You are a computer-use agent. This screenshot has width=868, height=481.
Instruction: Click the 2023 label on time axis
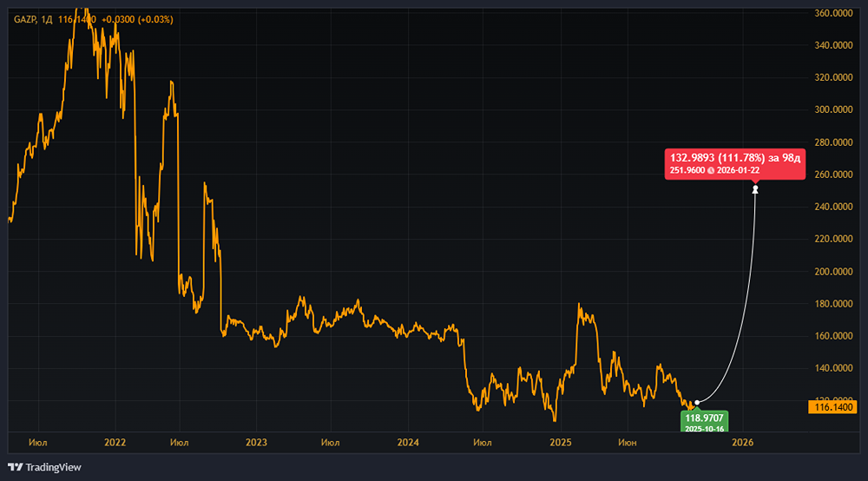tap(256, 443)
